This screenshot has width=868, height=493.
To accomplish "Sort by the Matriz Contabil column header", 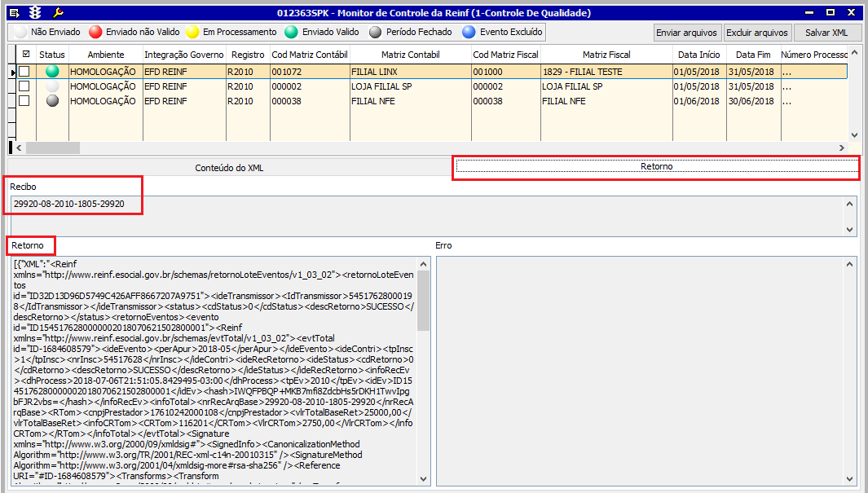I will tap(410, 55).
